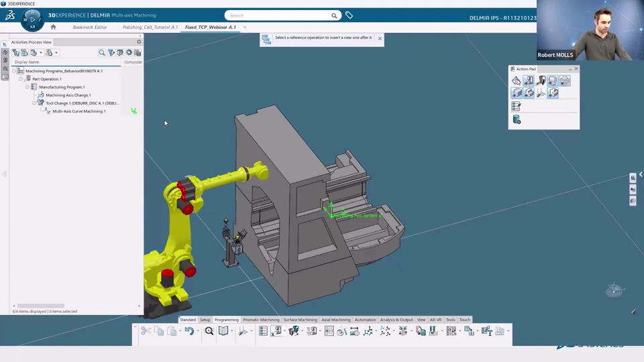Image resolution: width=644 pixels, height=362 pixels.
Task: Select the tree view tab on left sidebar
Action: coord(5,44)
